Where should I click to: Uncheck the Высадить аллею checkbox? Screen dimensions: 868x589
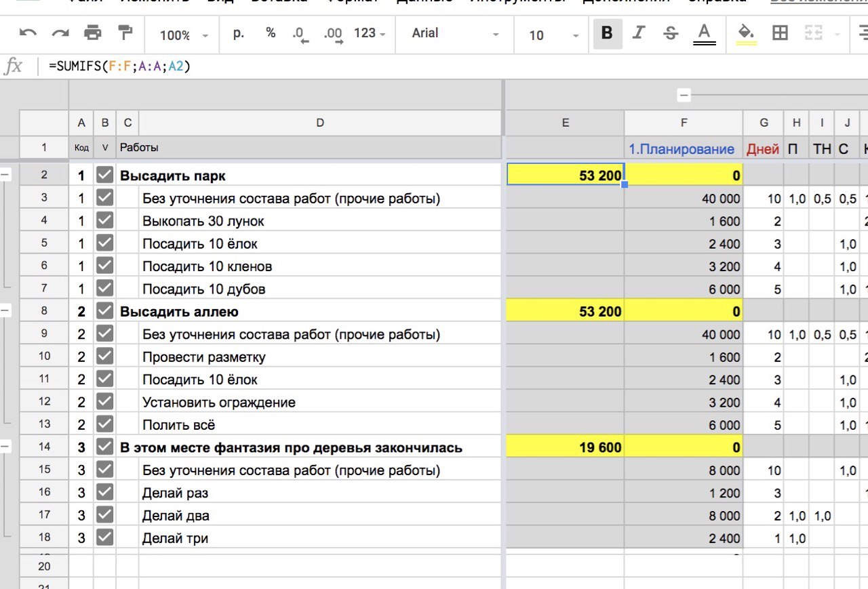tap(104, 312)
